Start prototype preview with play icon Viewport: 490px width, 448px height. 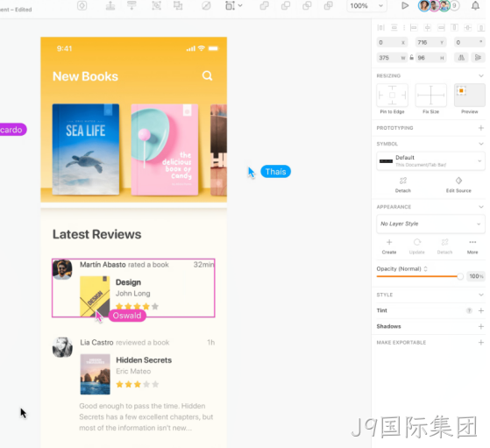(x=405, y=5)
